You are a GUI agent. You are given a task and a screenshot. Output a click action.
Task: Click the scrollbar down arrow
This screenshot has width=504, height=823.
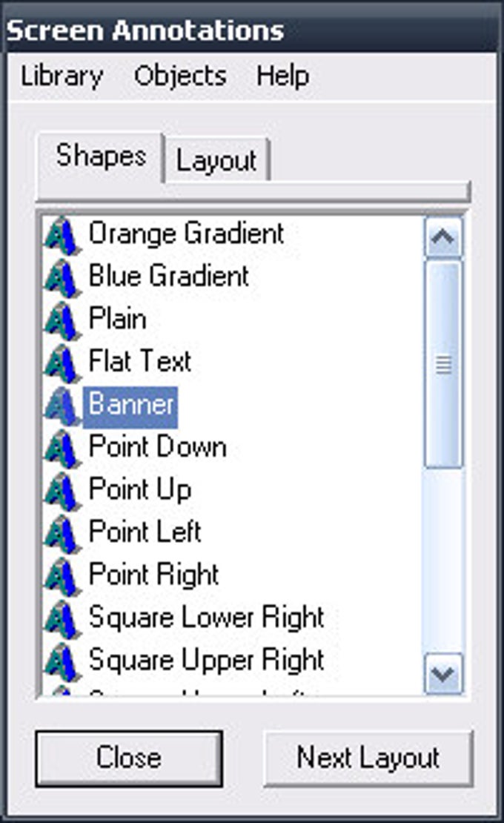click(x=443, y=673)
